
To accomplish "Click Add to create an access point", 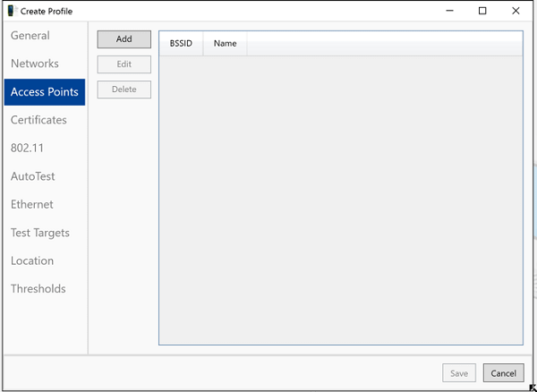I will 124,39.
